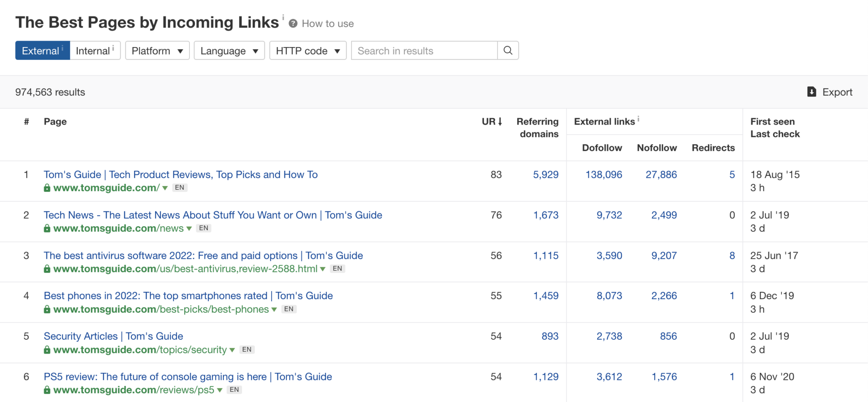Click referring domains value 5,929
868x402 pixels.
(x=546, y=175)
